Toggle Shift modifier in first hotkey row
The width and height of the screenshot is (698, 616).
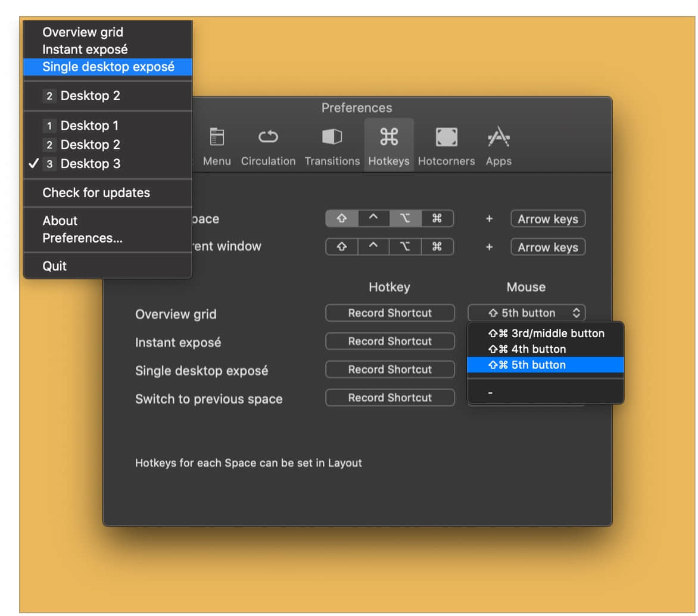[x=342, y=219]
